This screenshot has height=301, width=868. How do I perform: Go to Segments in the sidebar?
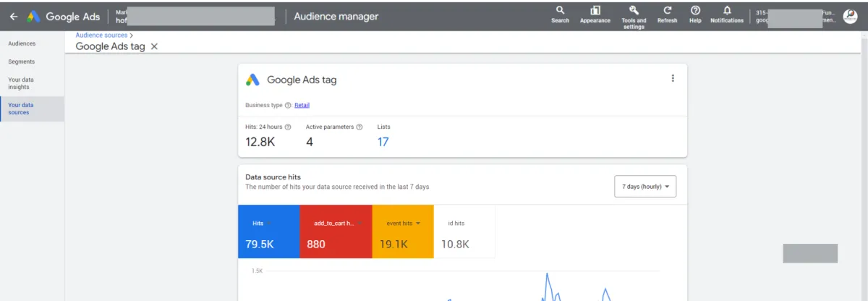tap(21, 62)
